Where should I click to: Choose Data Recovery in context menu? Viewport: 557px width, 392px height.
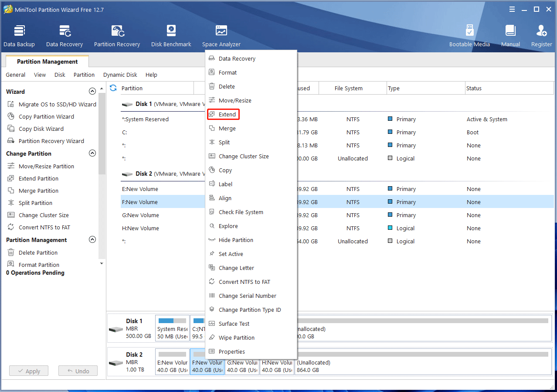[251, 58]
